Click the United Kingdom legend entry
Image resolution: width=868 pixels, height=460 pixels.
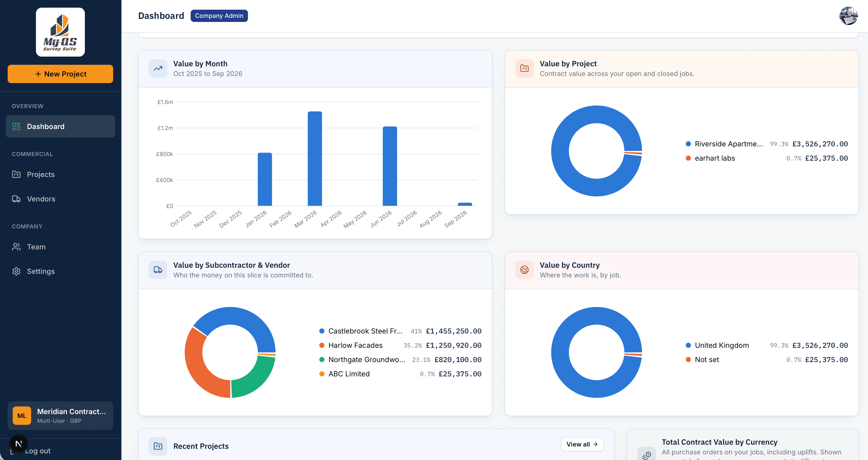click(x=767, y=345)
